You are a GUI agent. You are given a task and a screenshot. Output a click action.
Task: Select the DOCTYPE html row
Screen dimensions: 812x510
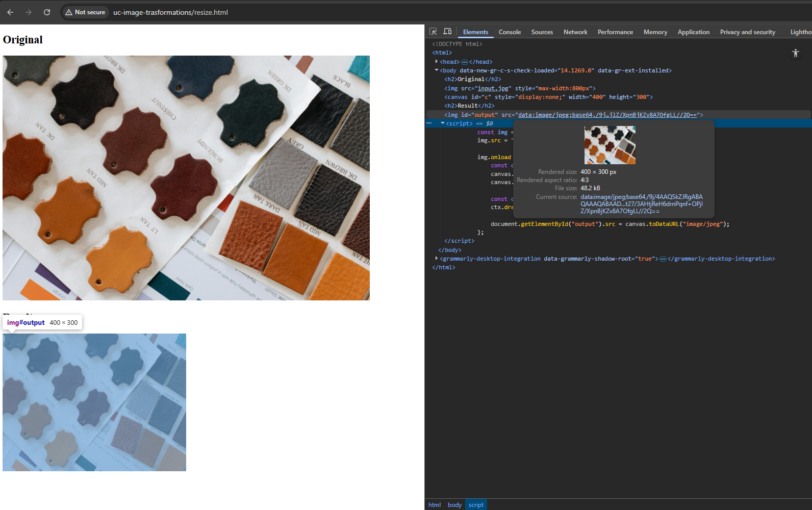coord(457,44)
